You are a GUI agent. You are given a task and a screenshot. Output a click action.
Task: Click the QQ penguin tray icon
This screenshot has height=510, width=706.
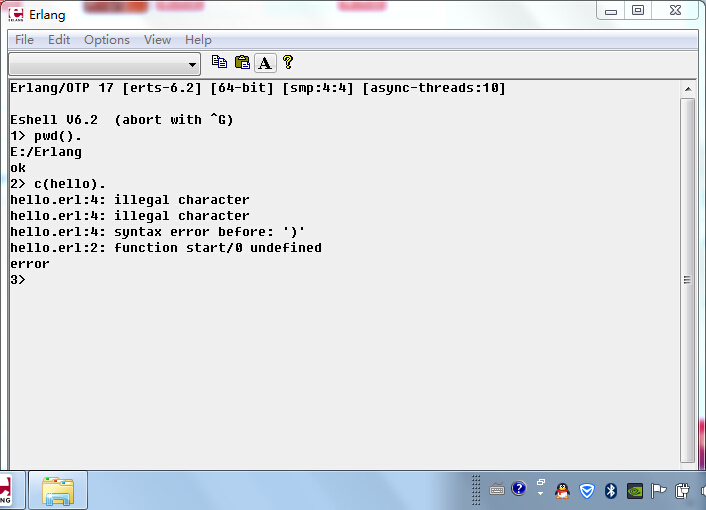coord(562,491)
